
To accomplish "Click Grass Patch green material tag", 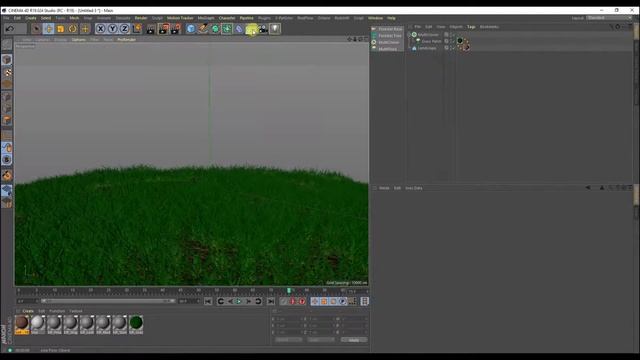I will [x=460, y=41].
